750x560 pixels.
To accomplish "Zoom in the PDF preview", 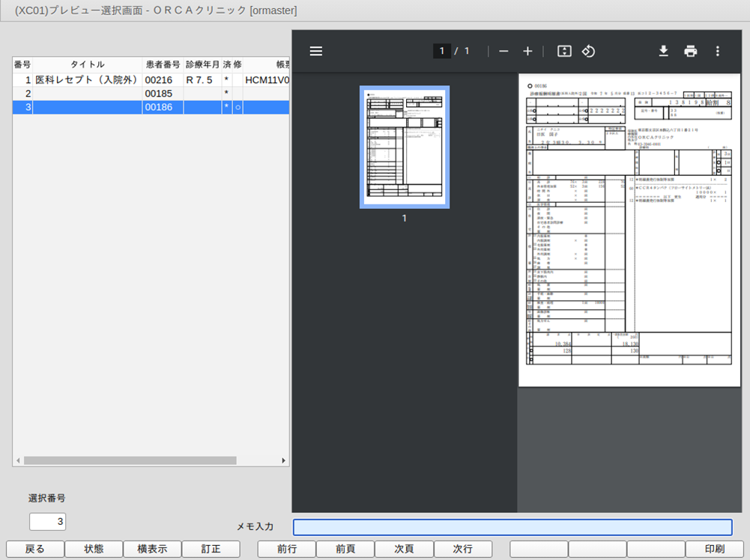I will point(527,51).
